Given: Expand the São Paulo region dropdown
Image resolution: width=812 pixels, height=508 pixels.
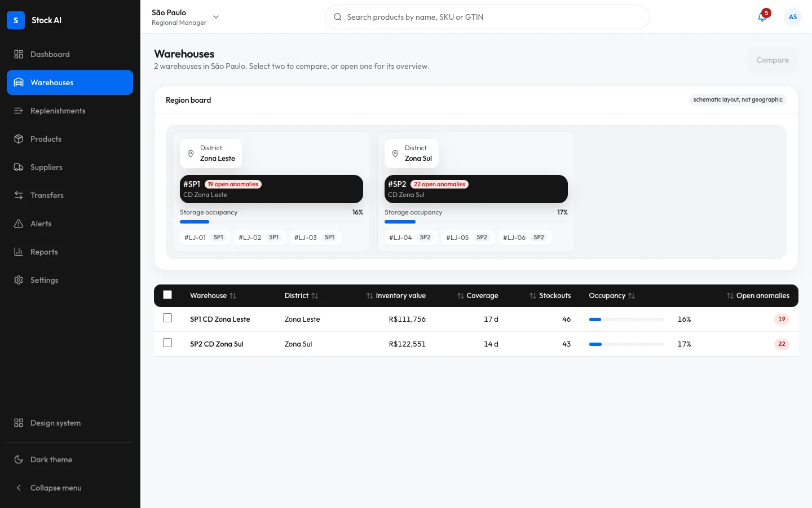Looking at the screenshot, I should [186, 17].
